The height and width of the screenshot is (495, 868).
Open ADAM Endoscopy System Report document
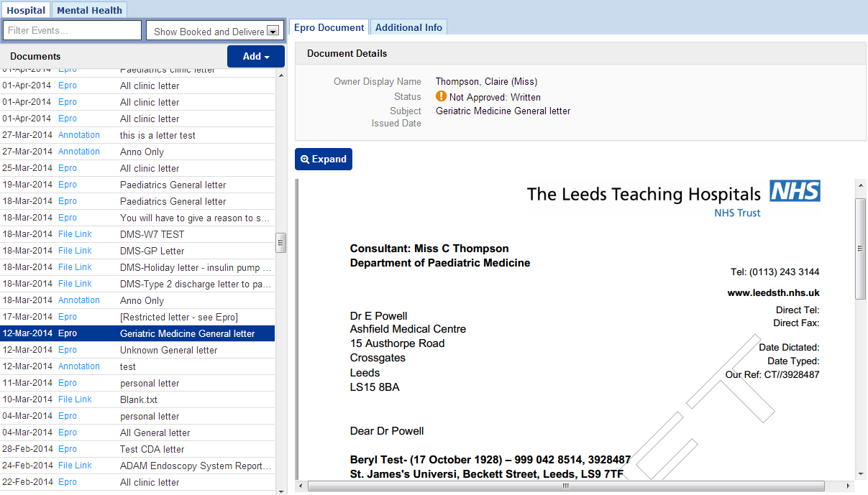click(195, 466)
